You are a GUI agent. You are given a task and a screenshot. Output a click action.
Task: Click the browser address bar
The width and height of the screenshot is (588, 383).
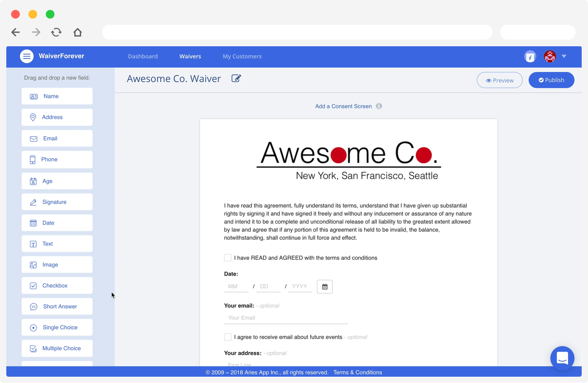tap(297, 32)
